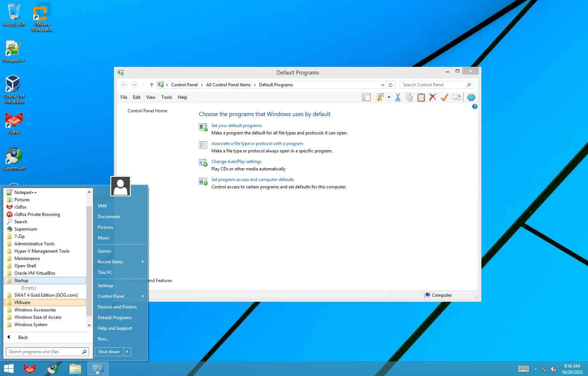Click the Paste clipboard icon in the toolbar
The image size is (588, 376).
421,97
